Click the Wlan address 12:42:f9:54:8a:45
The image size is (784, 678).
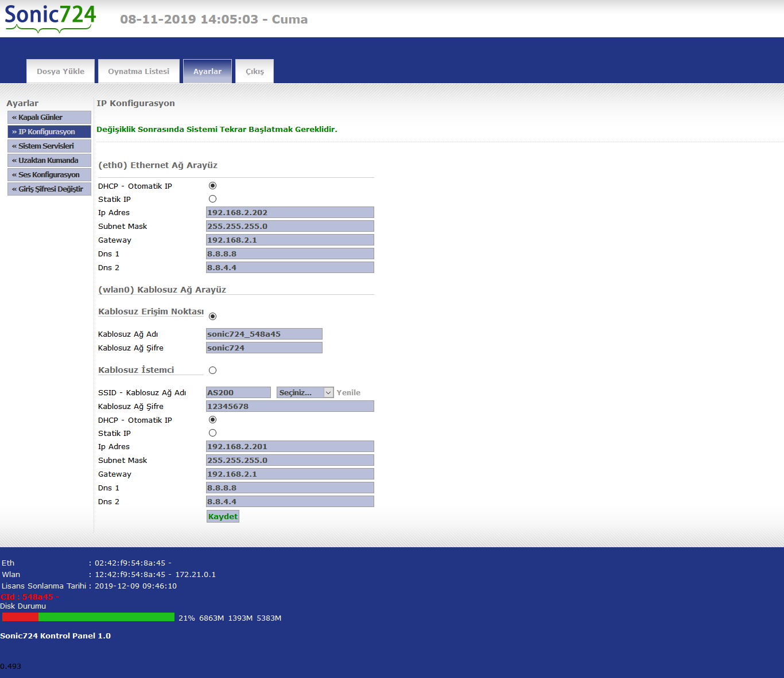[x=130, y=575]
